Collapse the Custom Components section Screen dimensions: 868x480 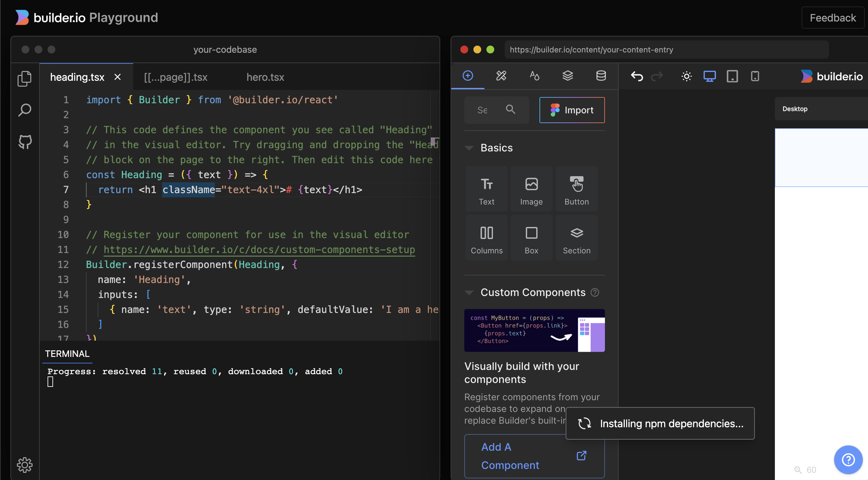pos(468,292)
